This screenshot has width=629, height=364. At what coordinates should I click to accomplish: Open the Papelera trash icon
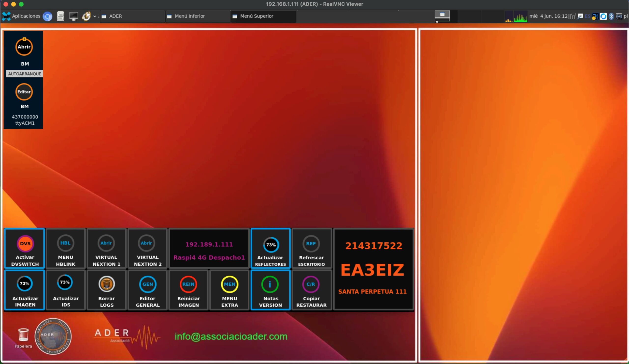pyautogui.click(x=23, y=338)
